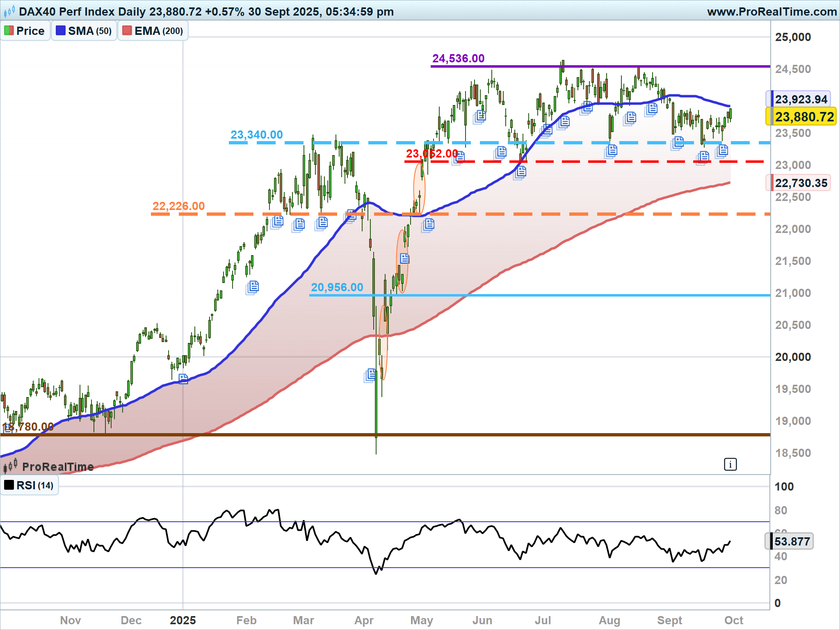Toggle the EMA (200) indicator legend
The height and width of the screenshot is (630, 840).
(153, 31)
